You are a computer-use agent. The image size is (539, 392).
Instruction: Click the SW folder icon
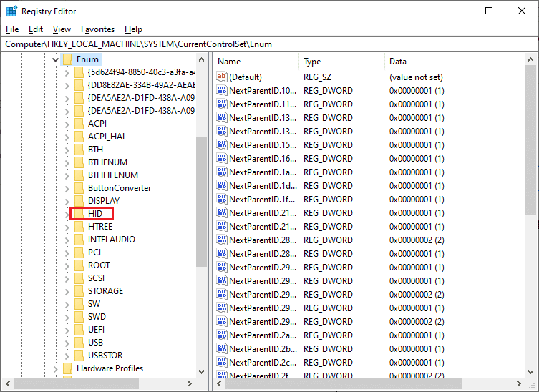click(x=79, y=304)
